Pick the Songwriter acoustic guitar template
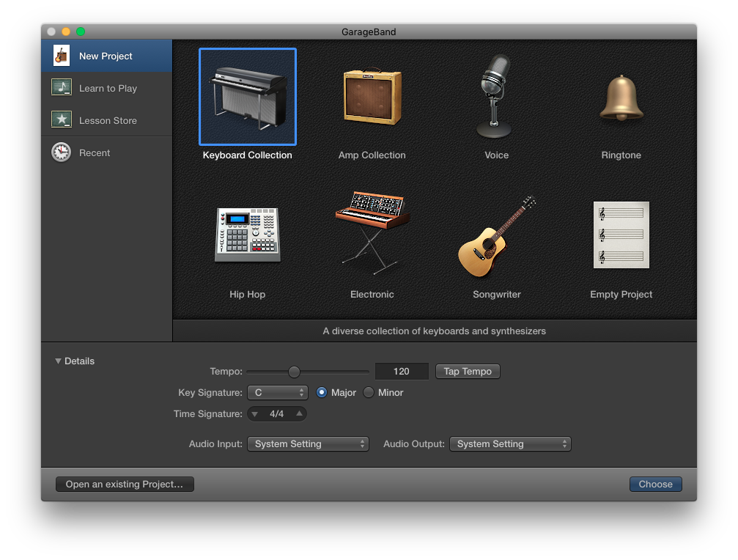 pos(496,235)
